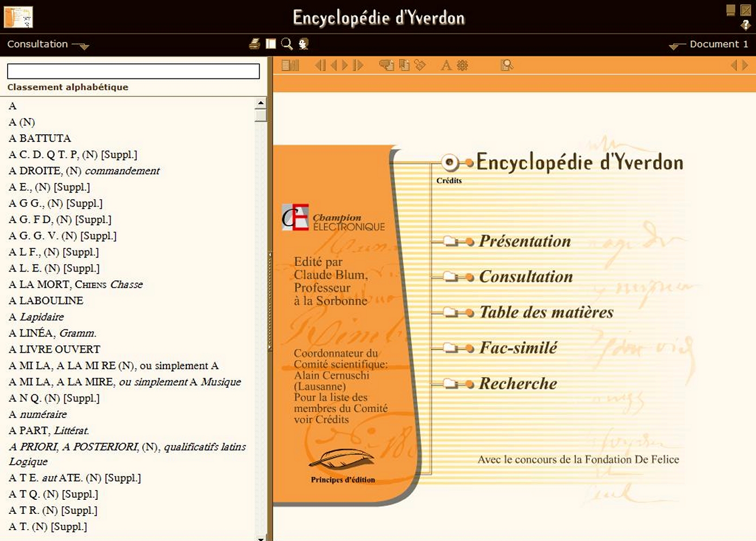Click the face-profile icon in the top bar
756x541 pixels.
(304, 44)
